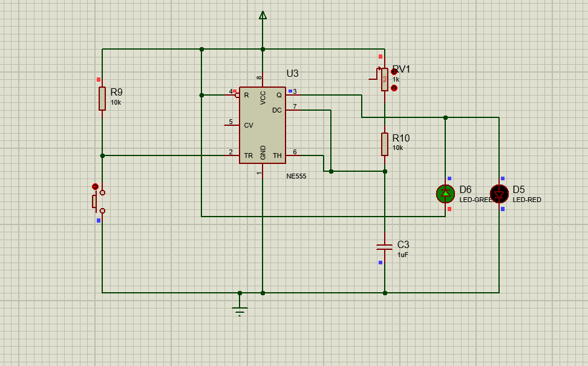The height and width of the screenshot is (366, 588).
Task: Select the power terminal arrow symbol
Action: [x=263, y=15]
